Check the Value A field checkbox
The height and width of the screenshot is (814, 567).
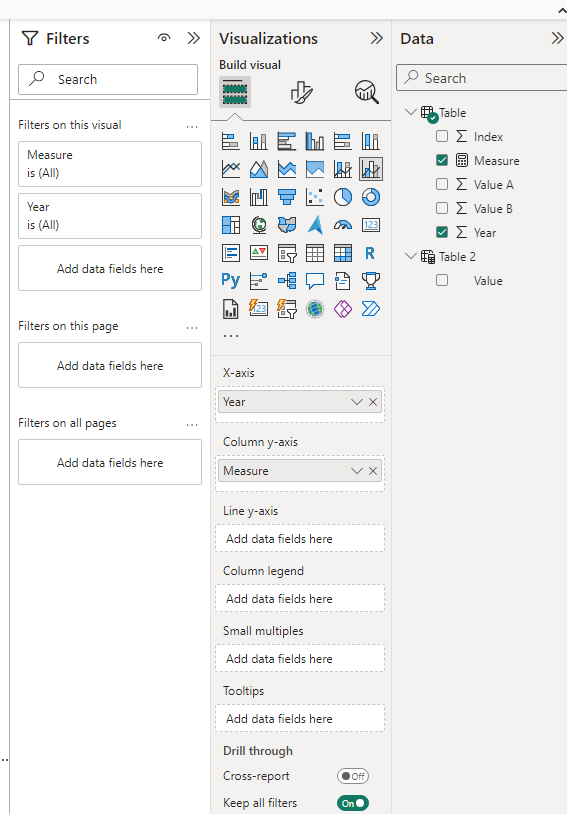pos(442,184)
